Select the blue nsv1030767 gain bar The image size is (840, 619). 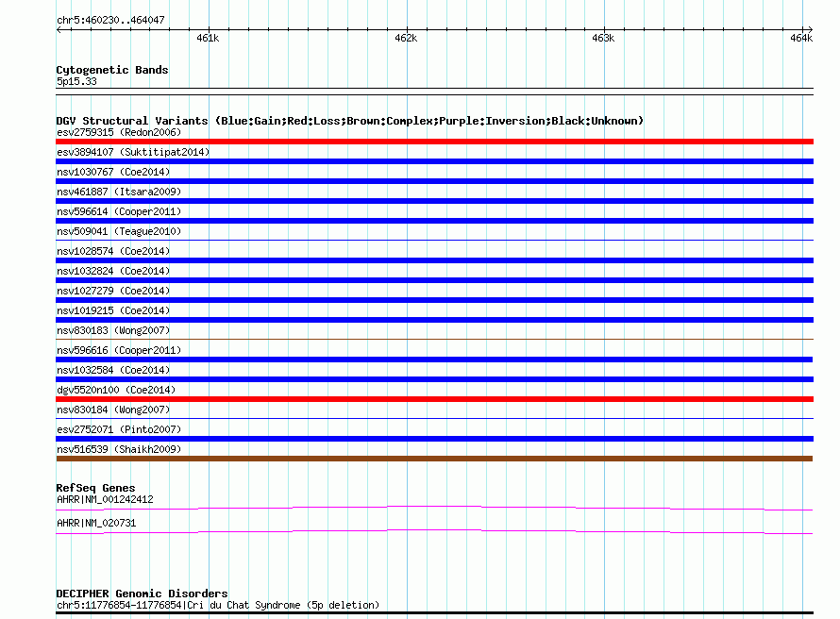click(434, 181)
